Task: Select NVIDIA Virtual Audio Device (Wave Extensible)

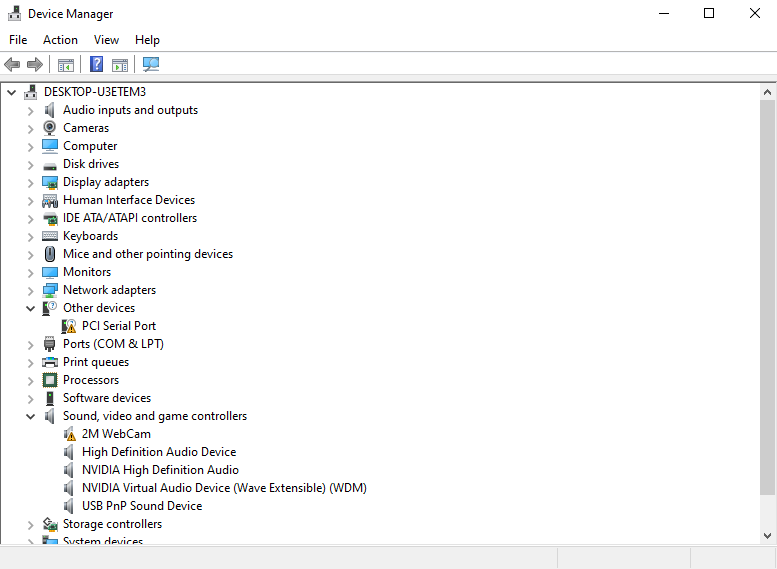Action: (224, 488)
